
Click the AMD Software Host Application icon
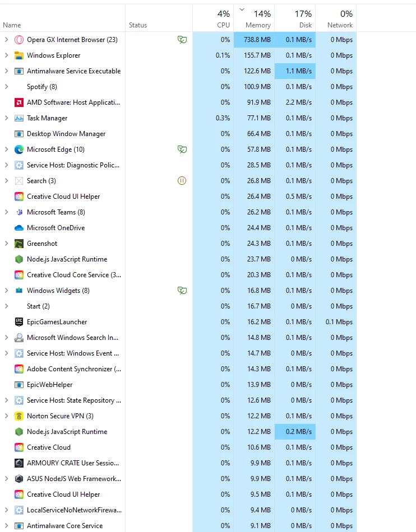[x=19, y=102]
